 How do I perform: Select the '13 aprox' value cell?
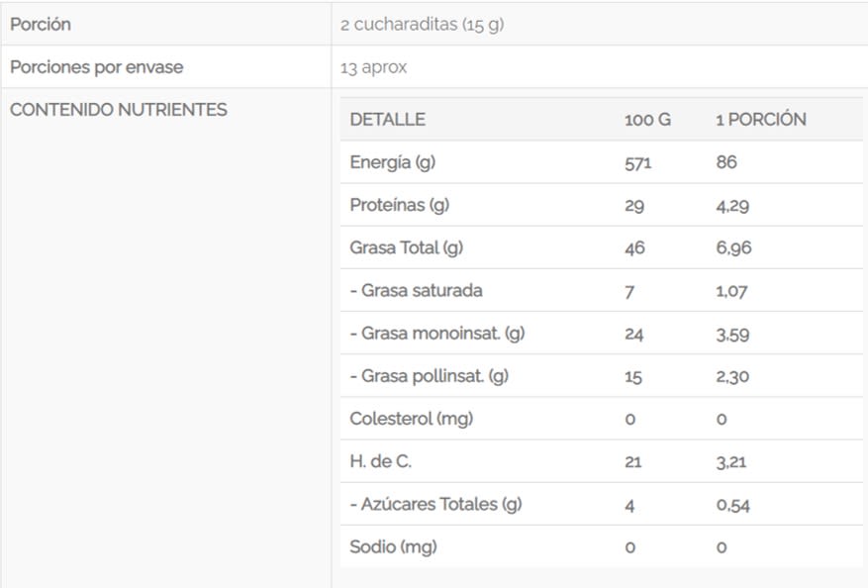click(x=373, y=68)
